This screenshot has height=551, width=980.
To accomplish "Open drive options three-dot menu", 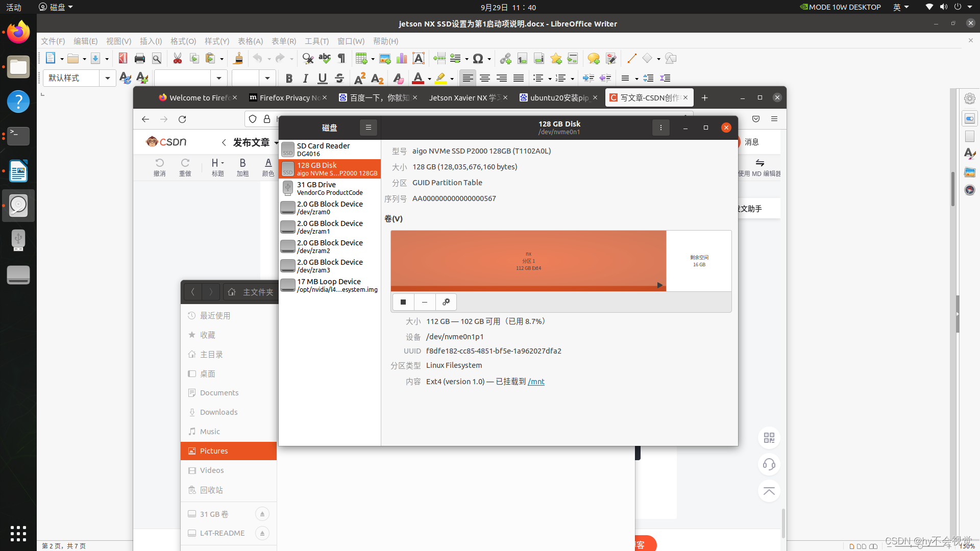I will coord(660,128).
